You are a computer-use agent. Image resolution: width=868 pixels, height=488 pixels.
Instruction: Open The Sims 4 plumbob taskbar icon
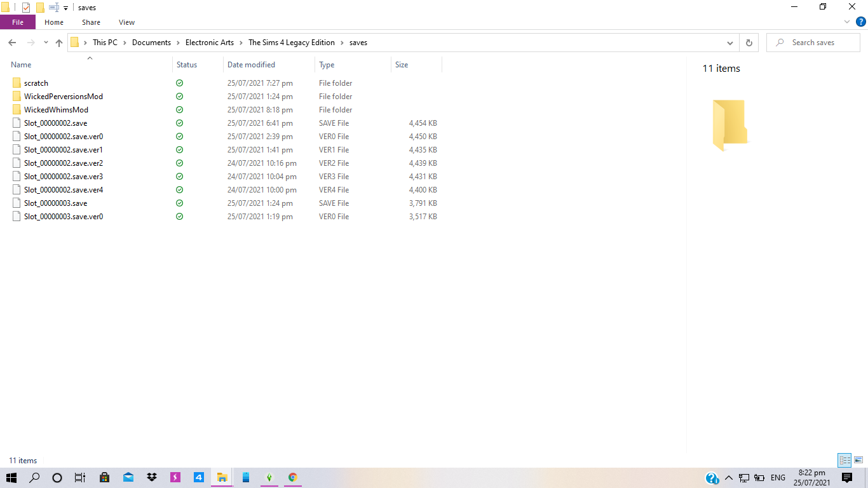coord(269,478)
